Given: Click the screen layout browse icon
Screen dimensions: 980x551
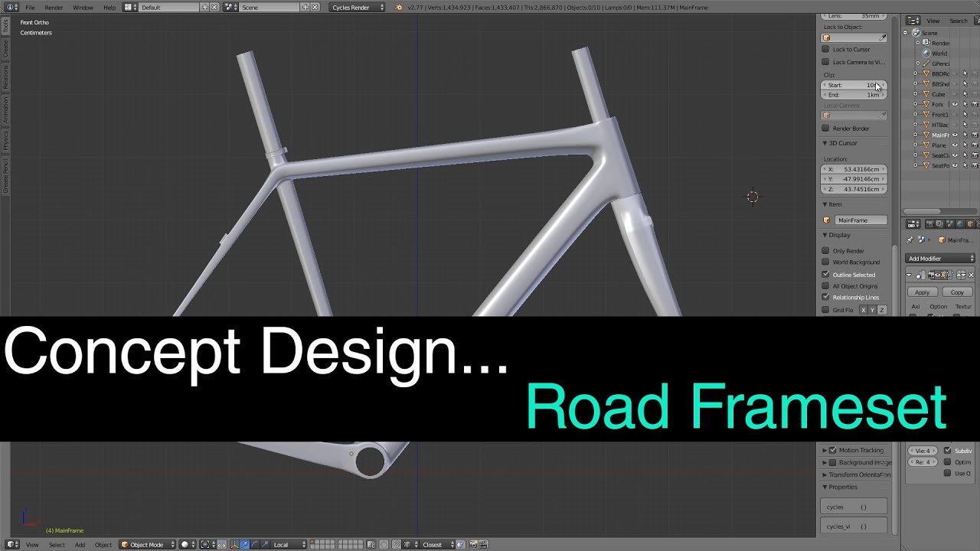Looking at the screenshot, I should point(130,7).
